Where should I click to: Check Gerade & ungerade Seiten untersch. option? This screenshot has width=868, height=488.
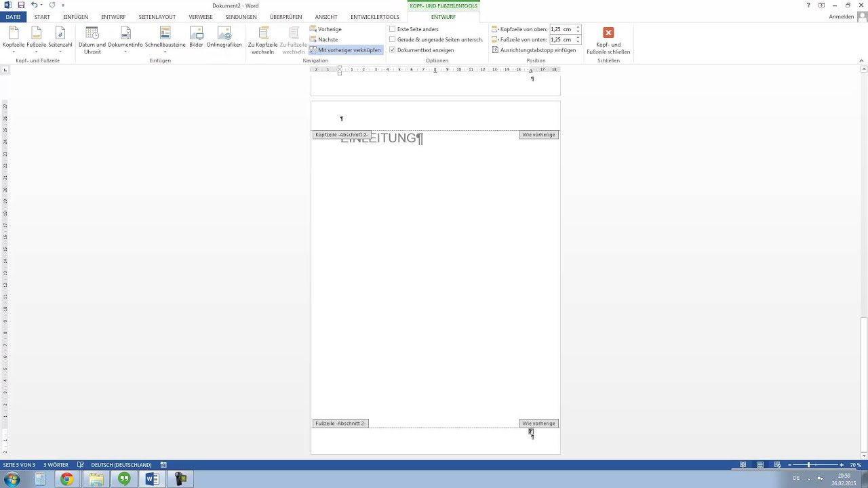(x=393, y=39)
